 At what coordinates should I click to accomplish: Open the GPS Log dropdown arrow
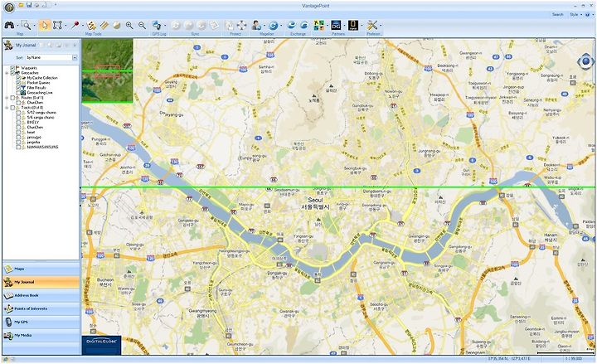coord(165,26)
